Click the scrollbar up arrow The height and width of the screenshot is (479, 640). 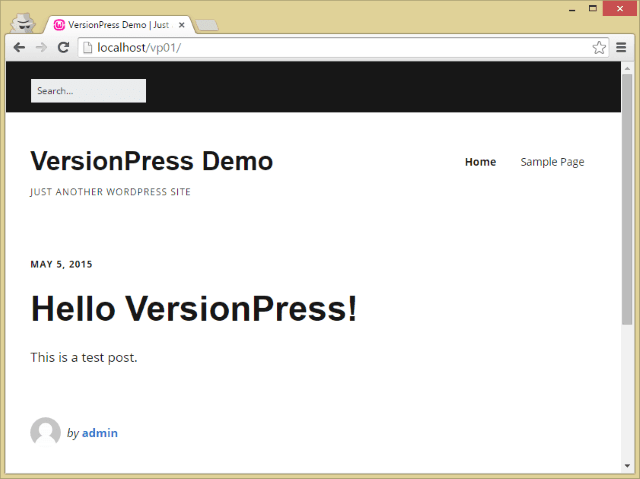[x=627, y=68]
